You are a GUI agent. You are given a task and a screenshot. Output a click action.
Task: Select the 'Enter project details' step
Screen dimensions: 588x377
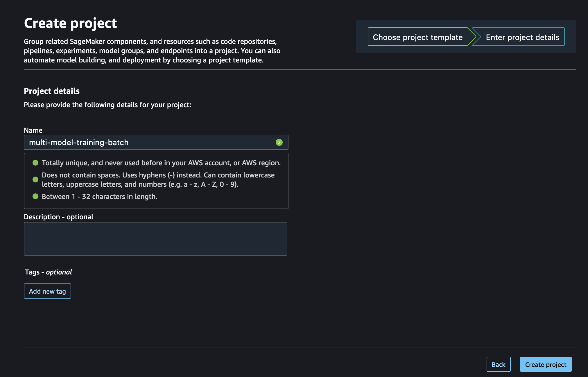click(x=522, y=37)
